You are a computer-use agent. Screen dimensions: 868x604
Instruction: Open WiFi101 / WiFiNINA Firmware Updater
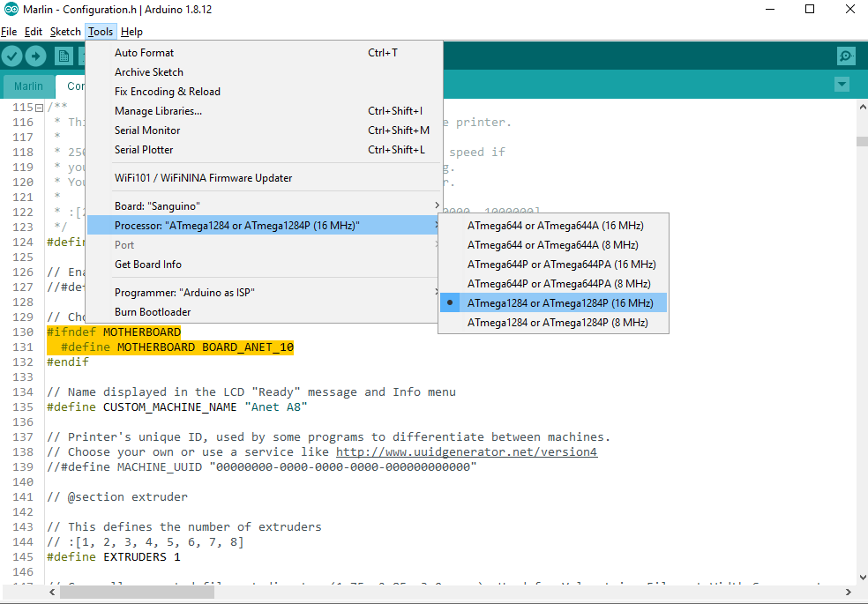(x=265, y=177)
